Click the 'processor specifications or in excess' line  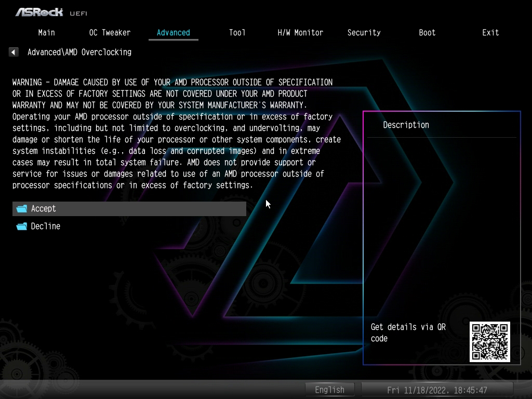click(132, 185)
